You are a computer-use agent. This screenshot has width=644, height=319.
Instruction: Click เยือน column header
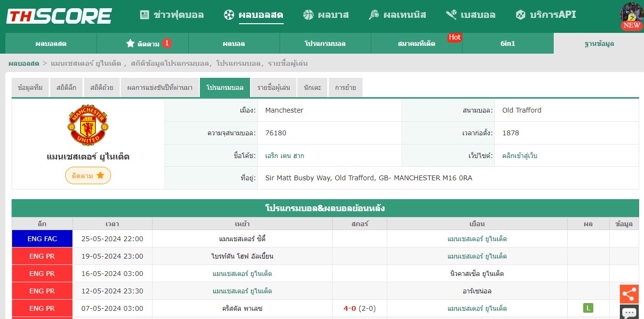point(477,224)
